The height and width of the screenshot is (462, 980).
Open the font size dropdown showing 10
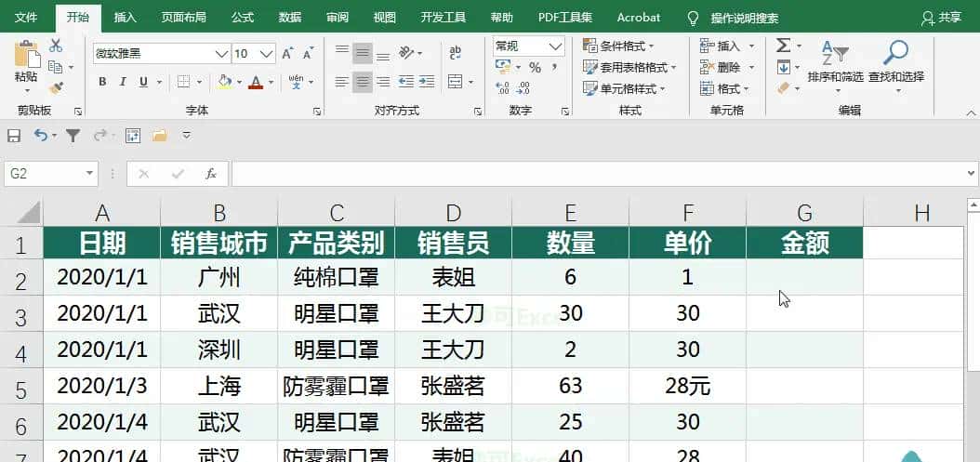click(x=267, y=54)
